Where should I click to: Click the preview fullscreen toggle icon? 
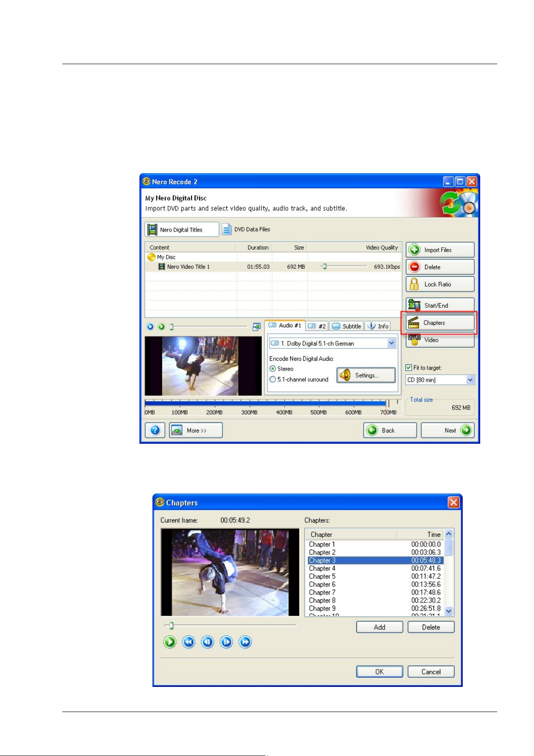pos(256,327)
